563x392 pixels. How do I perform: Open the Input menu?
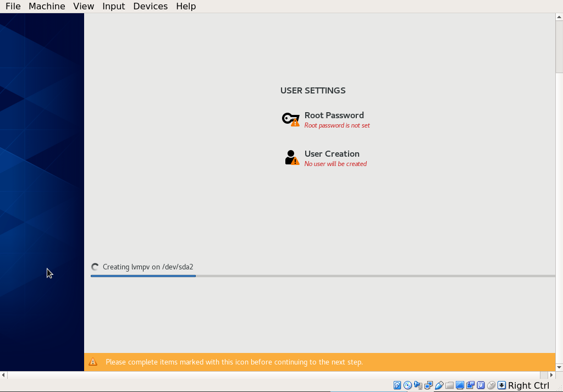pyautogui.click(x=113, y=6)
